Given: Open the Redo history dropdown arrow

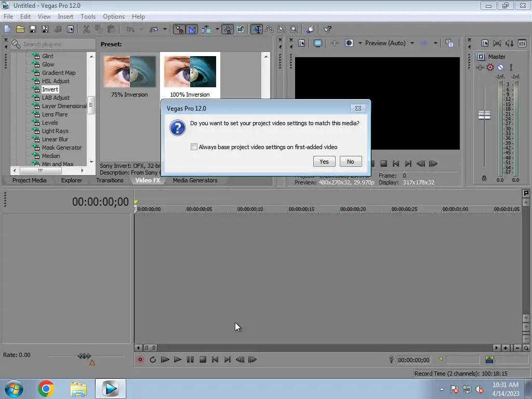Looking at the screenshot, I should (165, 29).
